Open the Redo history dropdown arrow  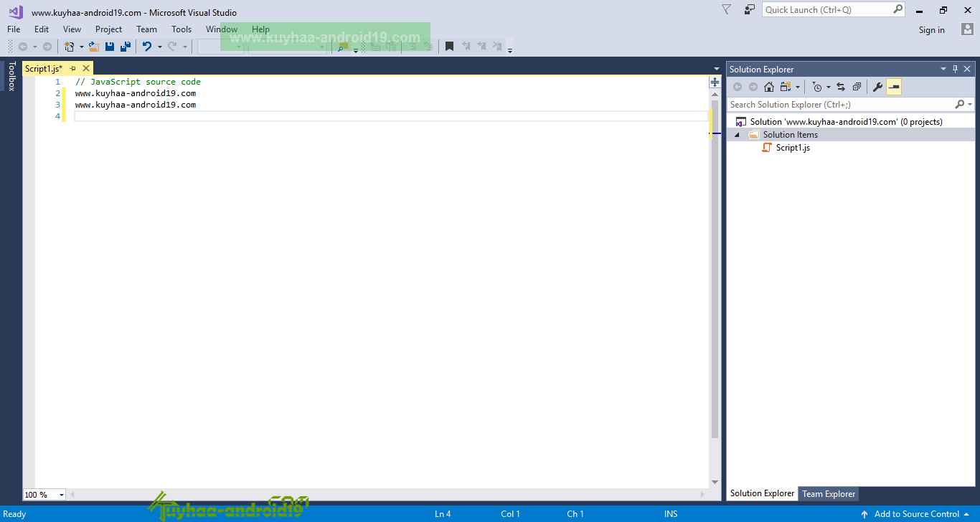(x=184, y=47)
